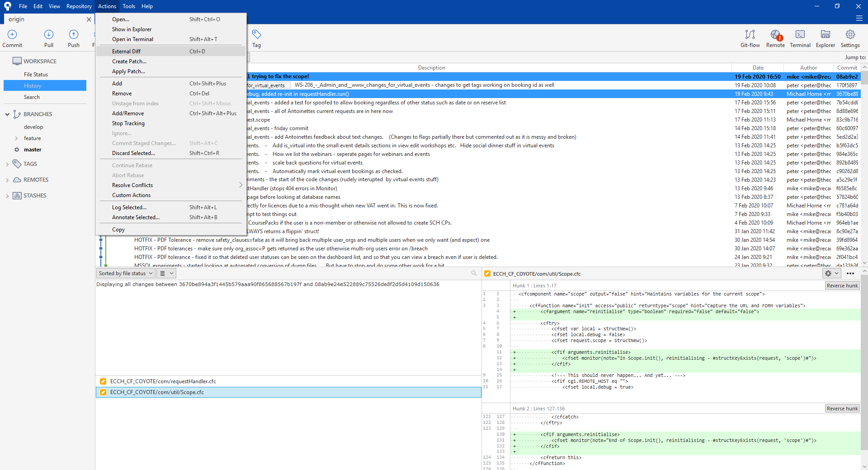Click the hamburger menu icon at top right
Image resolution: width=868 pixels, height=470 pixels.
click(x=859, y=19)
